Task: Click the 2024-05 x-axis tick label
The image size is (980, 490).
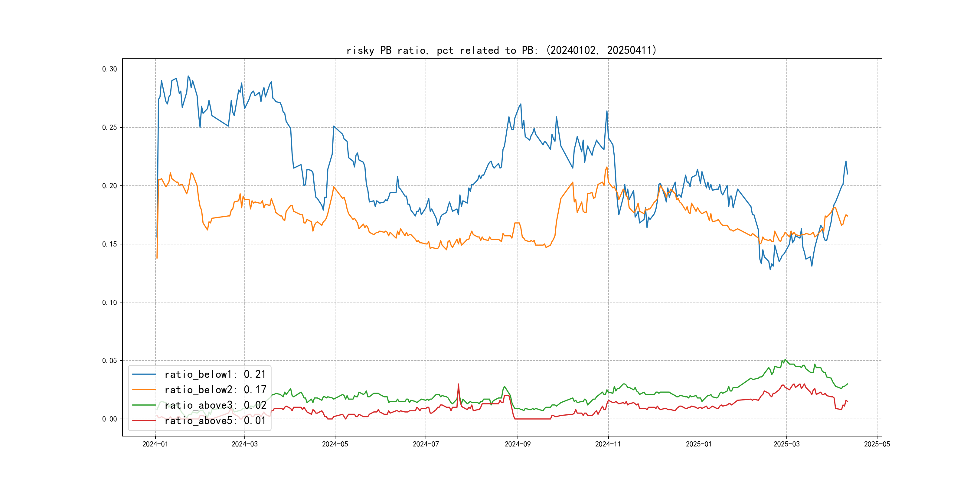Action: click(335, 444)
